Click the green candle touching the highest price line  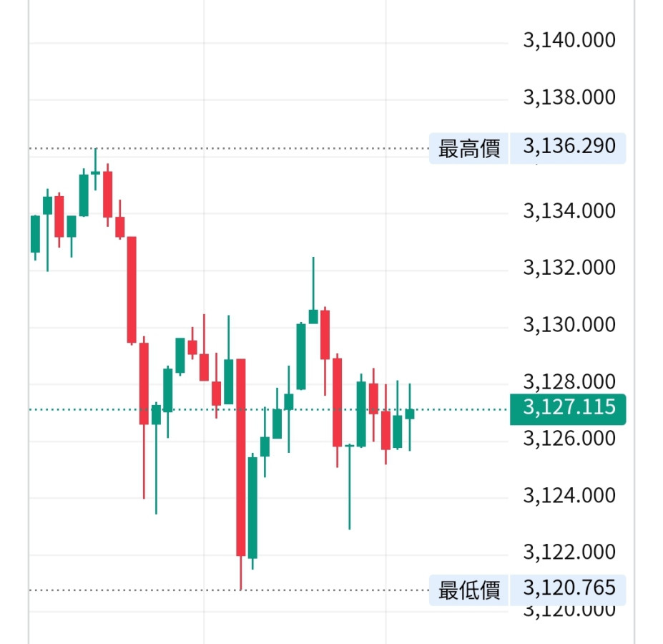[96, 172]
